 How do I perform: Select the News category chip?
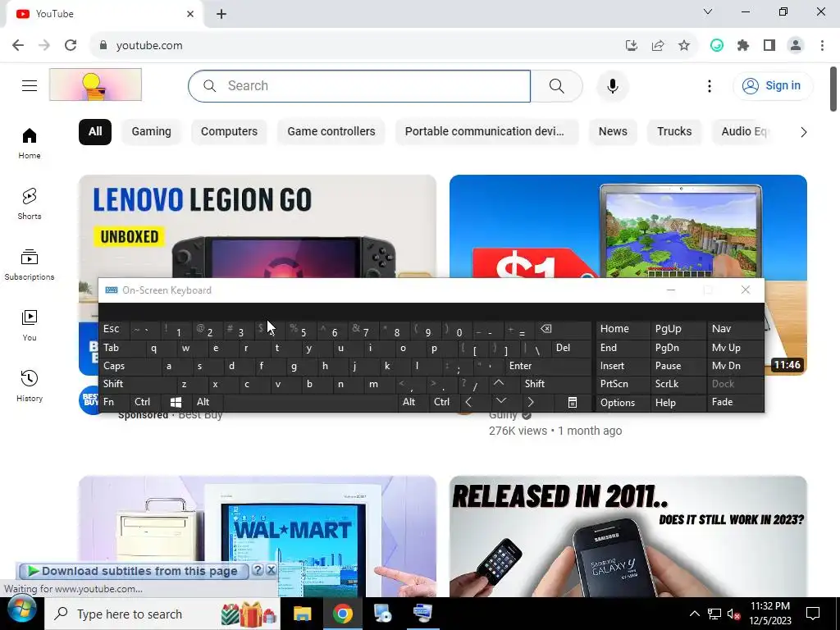click(613, 132)
